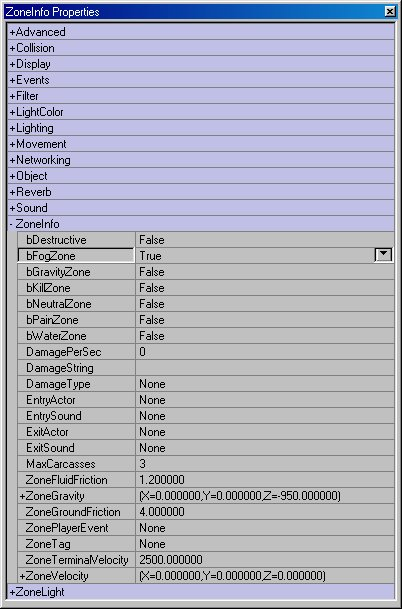Close the ZoneInfo Properties window
Image resolution: width=402 pixels, height=609 pixels.
(x=390, y=12)
